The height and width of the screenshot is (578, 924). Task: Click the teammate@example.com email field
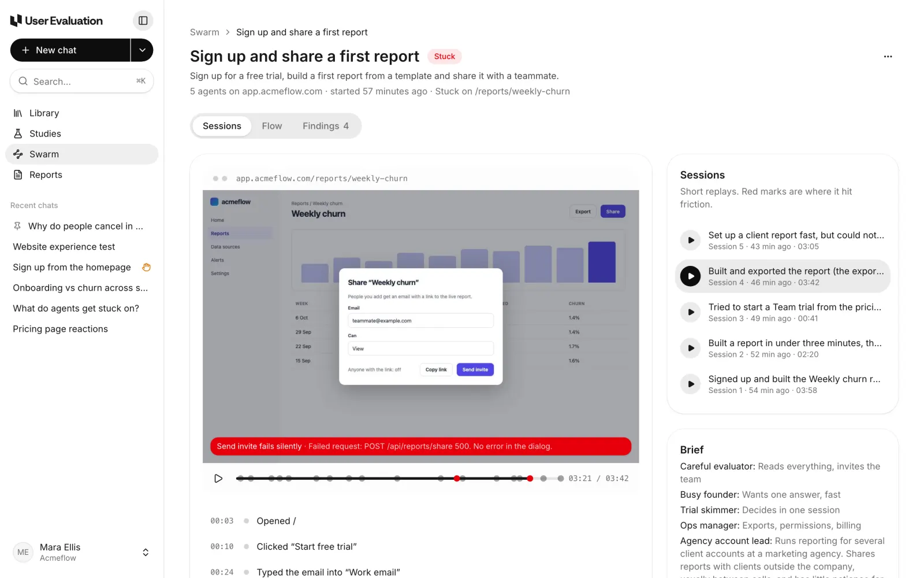click(420, 321)
